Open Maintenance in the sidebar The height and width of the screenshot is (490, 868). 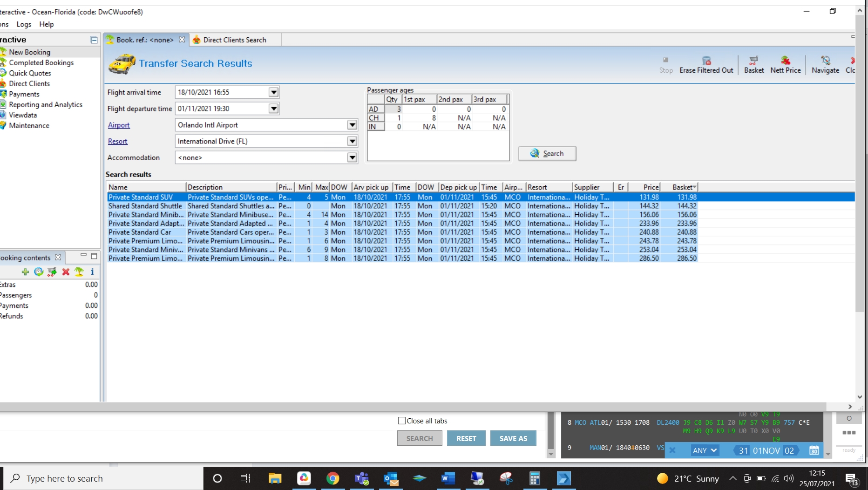29,125
